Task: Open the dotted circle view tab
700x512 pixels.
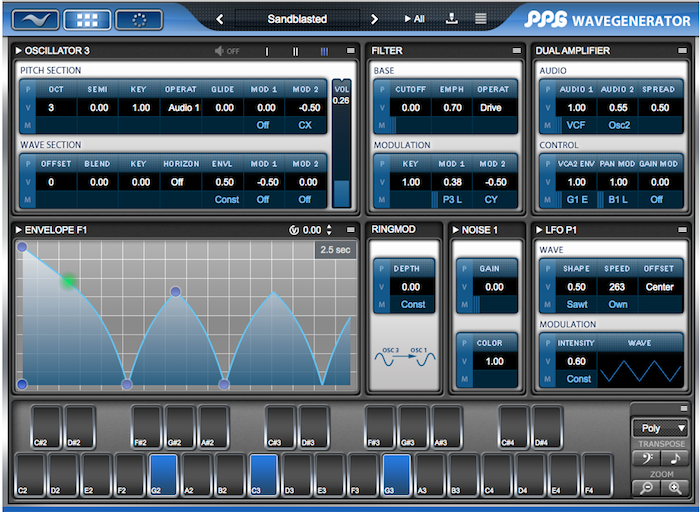Action: pos(139,20)
